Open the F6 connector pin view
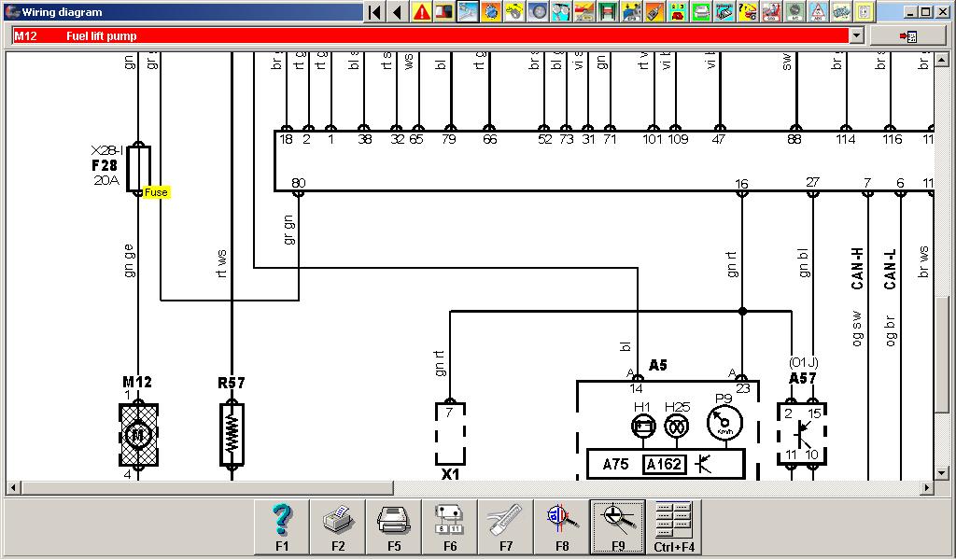 450,527
